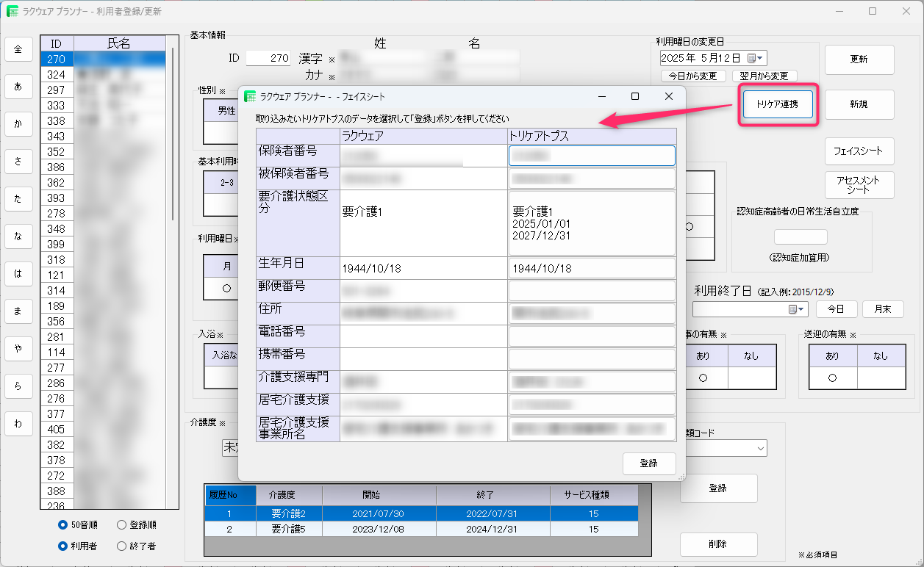Maximize the フェイスシート dialog
This screenshot has width=924, height=567.
point(635,96)
